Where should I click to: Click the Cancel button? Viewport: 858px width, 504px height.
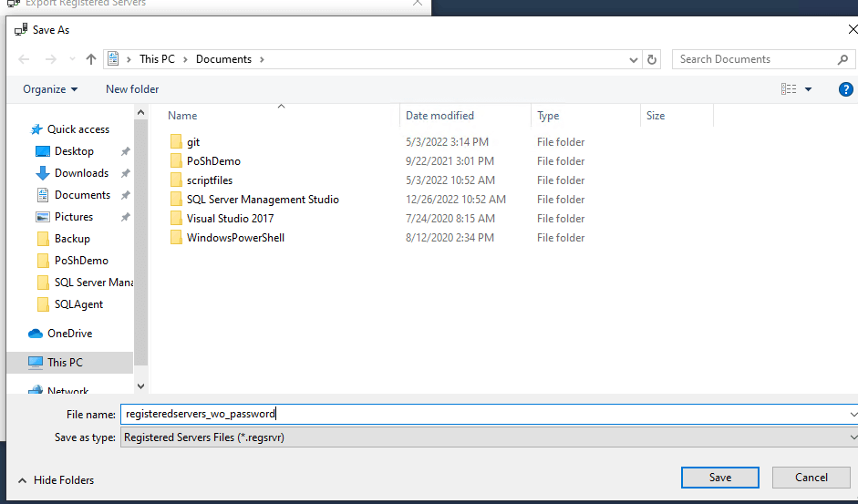[811, 478]
